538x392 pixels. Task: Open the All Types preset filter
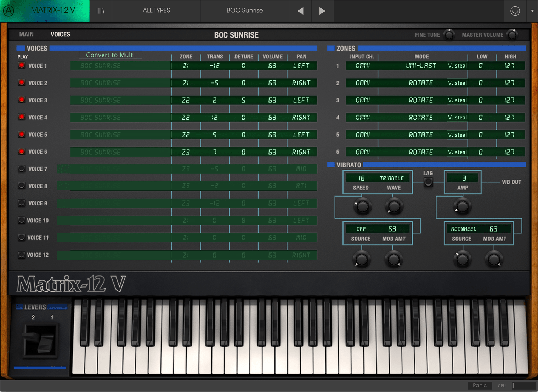tap(156, 11)
